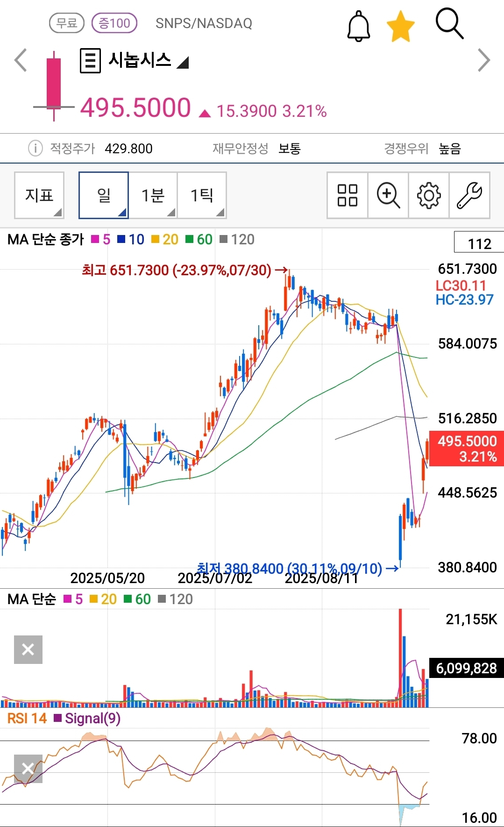Open the stock list menu icon beside 시놉시스

pos(90,61)
